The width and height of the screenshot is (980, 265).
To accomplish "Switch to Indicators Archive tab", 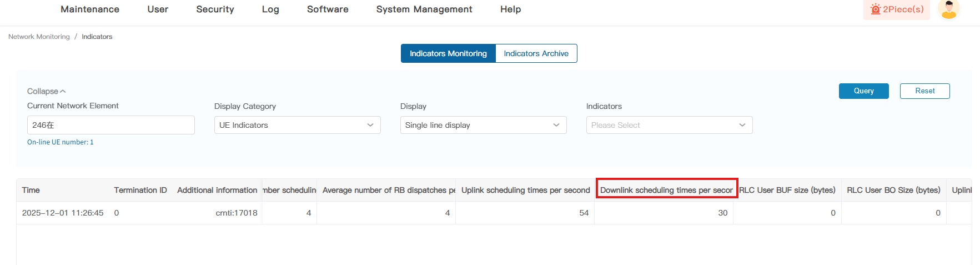I will tap(536, 53).
